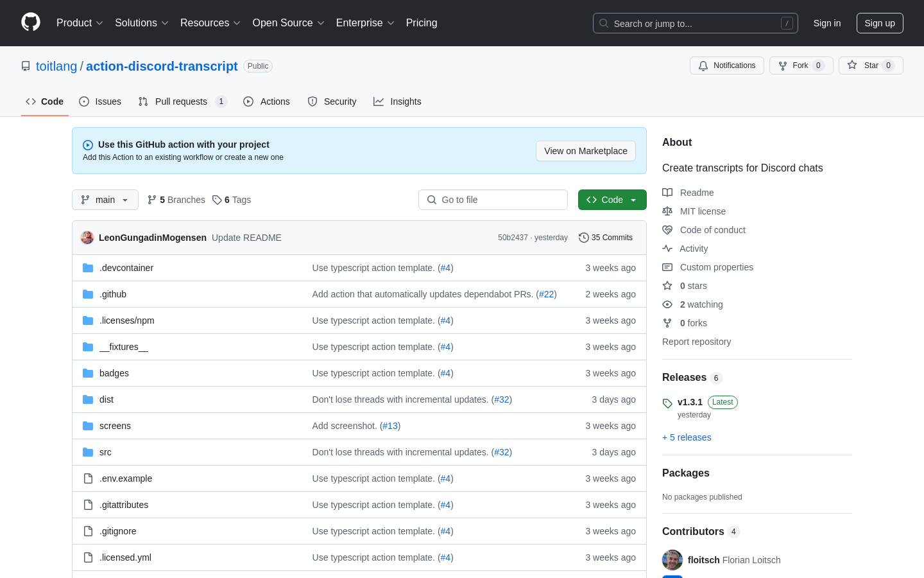Click the stars icon in About
The image size is (924, 578).
click(x=667, y=286)
